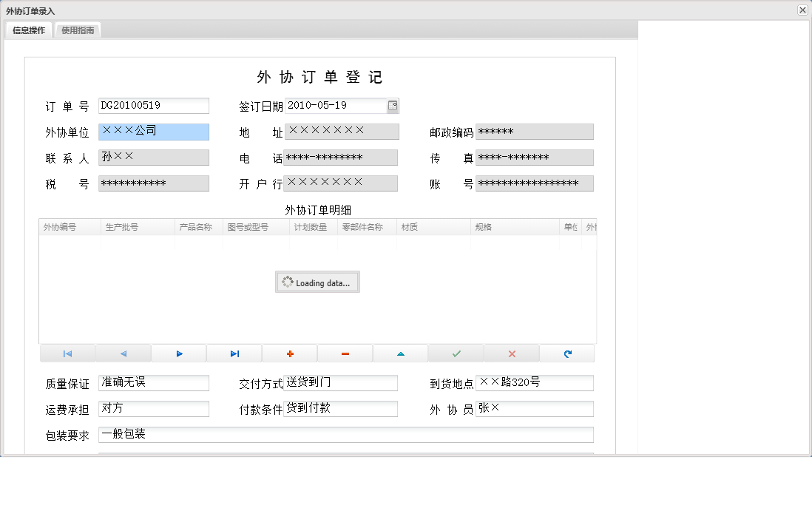Click the 产品名称 column header

tap(198, 226)
